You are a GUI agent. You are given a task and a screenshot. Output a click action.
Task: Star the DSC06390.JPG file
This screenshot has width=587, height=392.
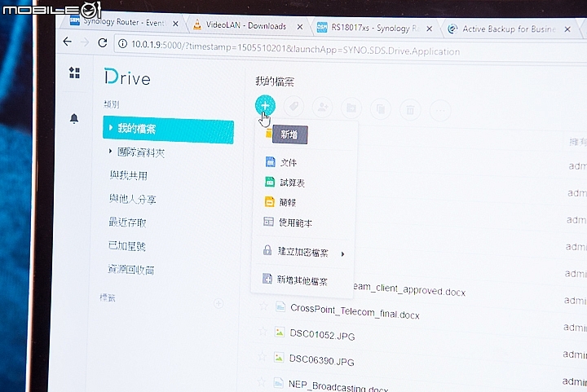tap(262, 357)
